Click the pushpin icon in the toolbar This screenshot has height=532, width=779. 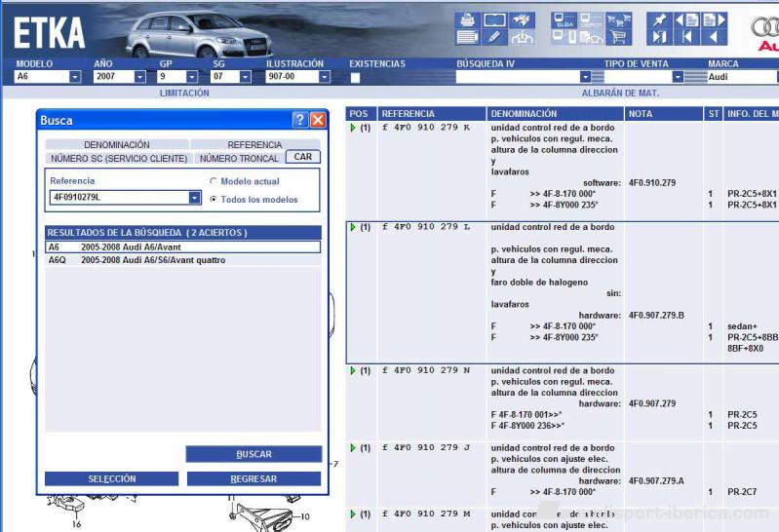pos(660,19)
